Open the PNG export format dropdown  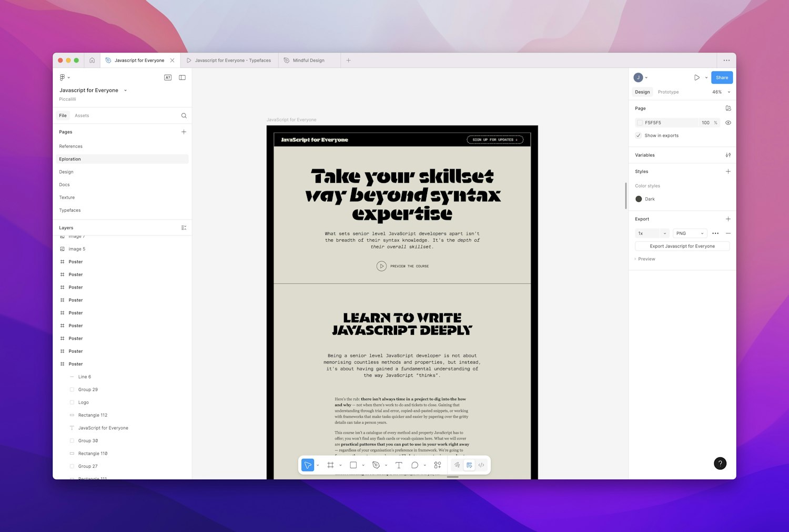[690, 233]
